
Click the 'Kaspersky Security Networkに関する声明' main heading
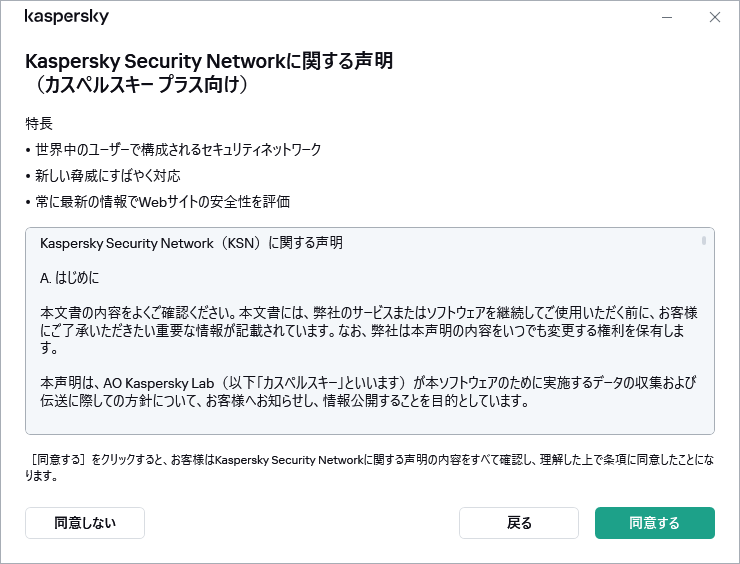(208, 61)
